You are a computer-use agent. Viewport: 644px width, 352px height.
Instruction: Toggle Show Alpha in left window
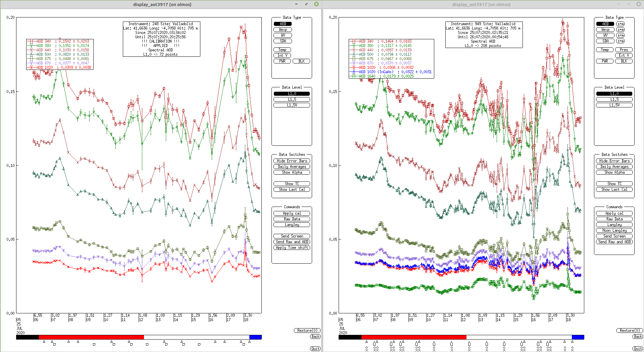(292, 172)
